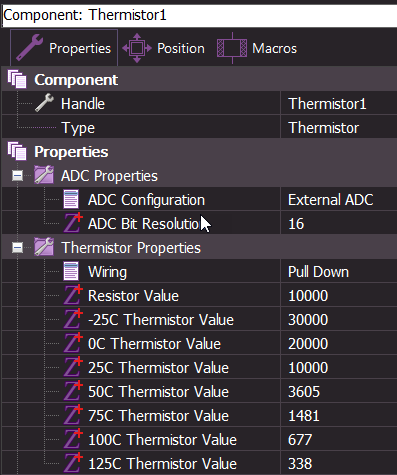Open the Wiring Pull Down dropdown
Image resolution: width=397 pixels, height=475 pixels.
pyautogui.click(x=339, y=272)
